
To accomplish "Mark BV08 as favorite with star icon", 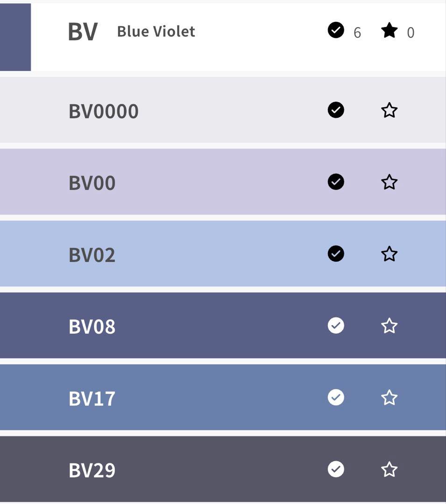I will point(389,326).
